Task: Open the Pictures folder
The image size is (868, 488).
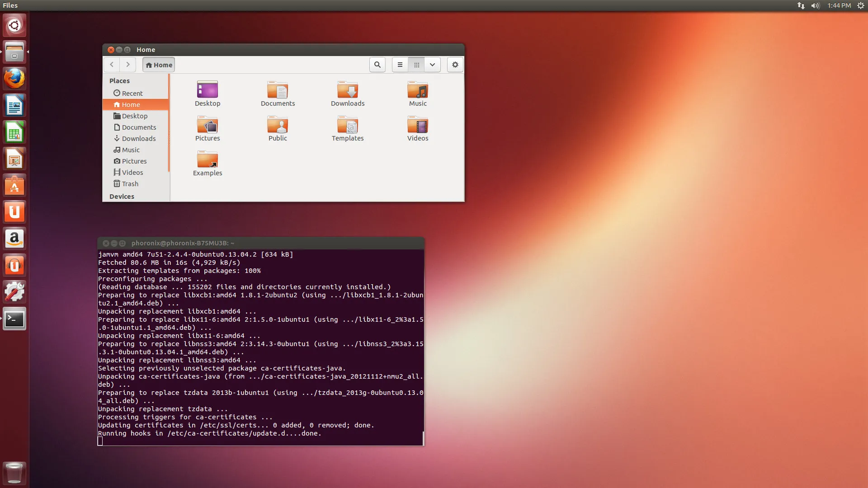Action: point(207,127)
